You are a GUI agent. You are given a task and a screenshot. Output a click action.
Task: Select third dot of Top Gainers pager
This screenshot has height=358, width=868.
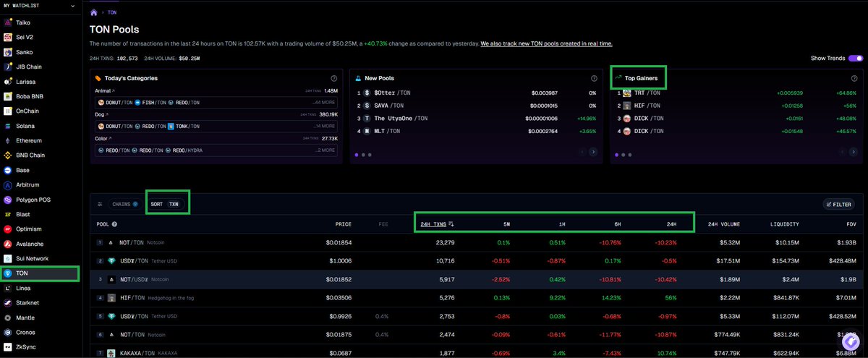pyautogui.click(x=630, y=155)
